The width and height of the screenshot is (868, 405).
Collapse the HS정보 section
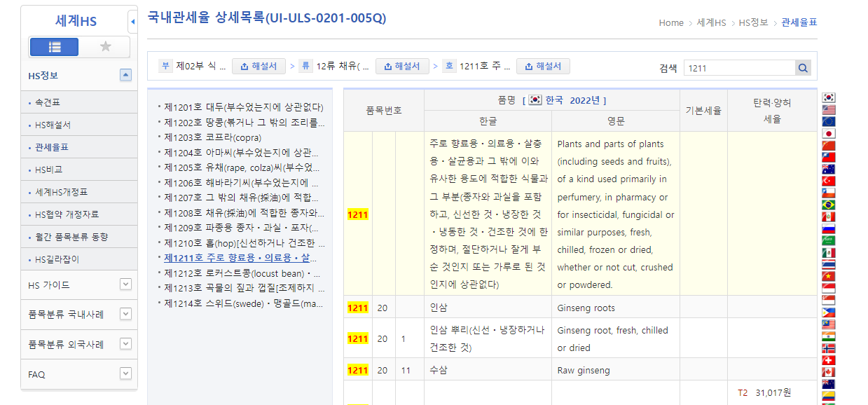125,75
